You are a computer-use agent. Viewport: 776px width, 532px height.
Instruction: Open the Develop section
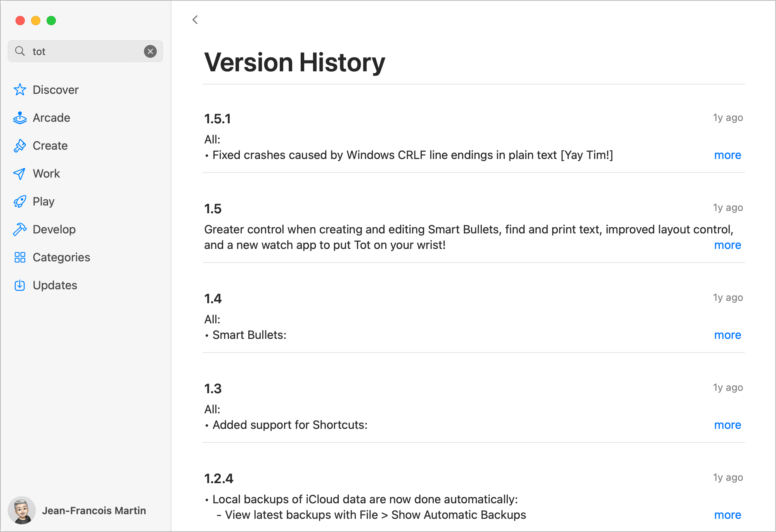(x=54, y=229)
